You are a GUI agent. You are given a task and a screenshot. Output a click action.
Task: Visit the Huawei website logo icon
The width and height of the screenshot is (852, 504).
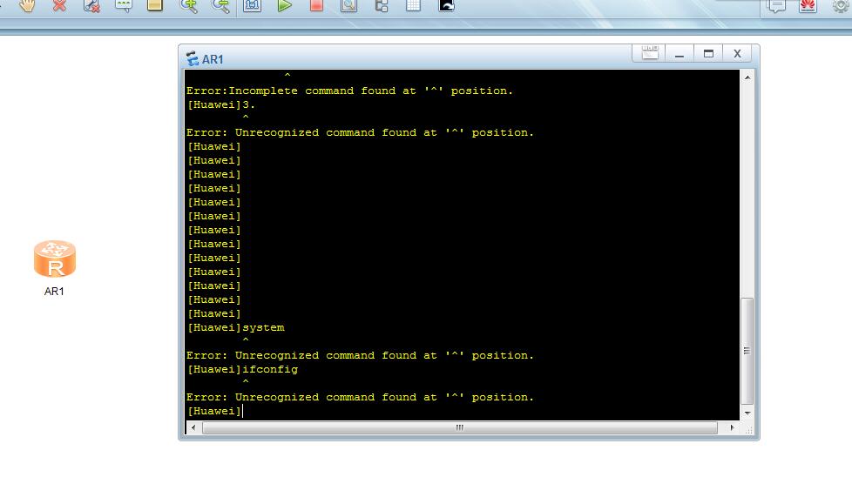pyautogui.click(x=808, y=6)
